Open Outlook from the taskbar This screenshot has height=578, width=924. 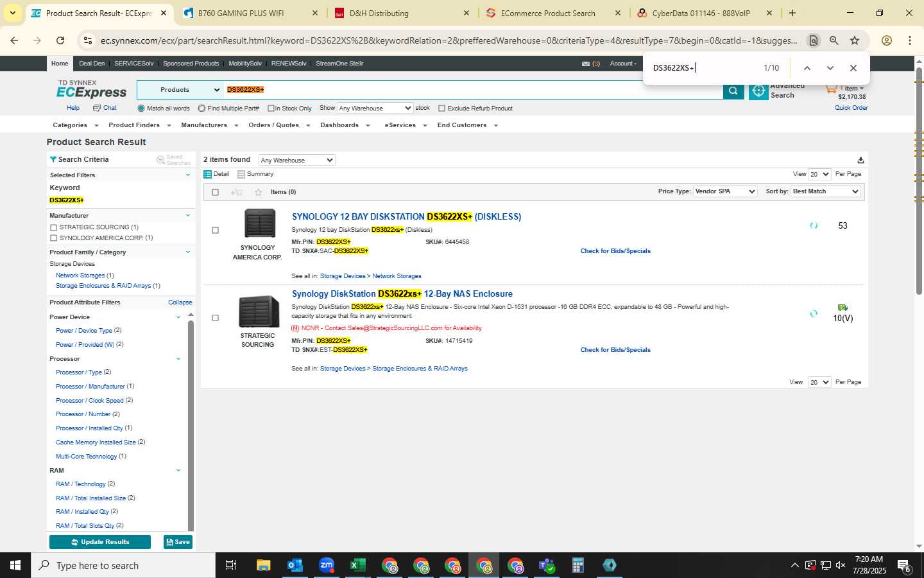[x=295, y=565]
